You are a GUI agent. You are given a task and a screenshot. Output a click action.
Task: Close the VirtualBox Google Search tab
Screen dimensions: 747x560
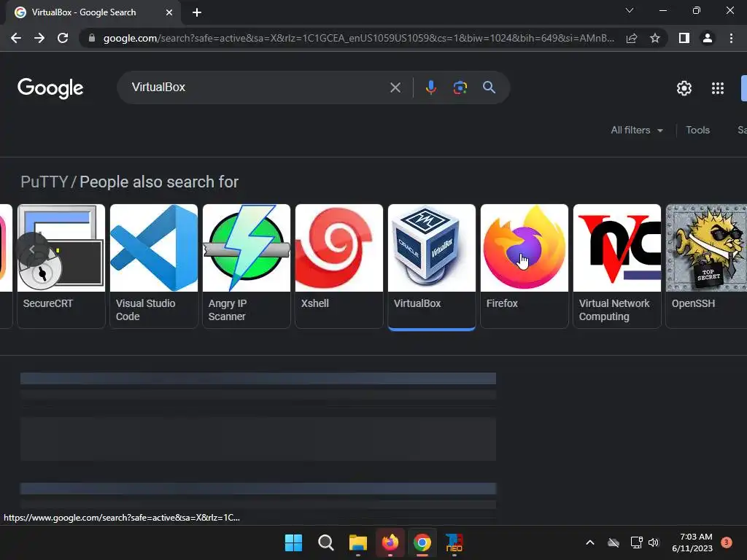tap(169, 12)
